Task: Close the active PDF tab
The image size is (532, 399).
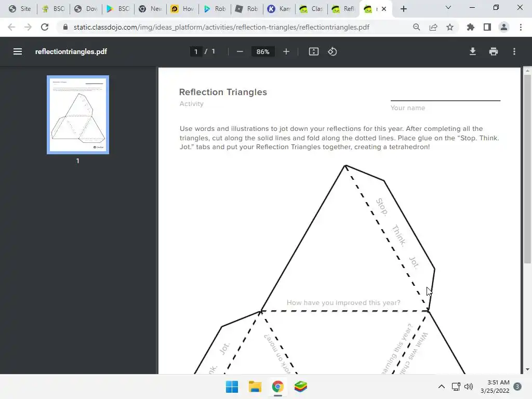Action: (384, 9)
